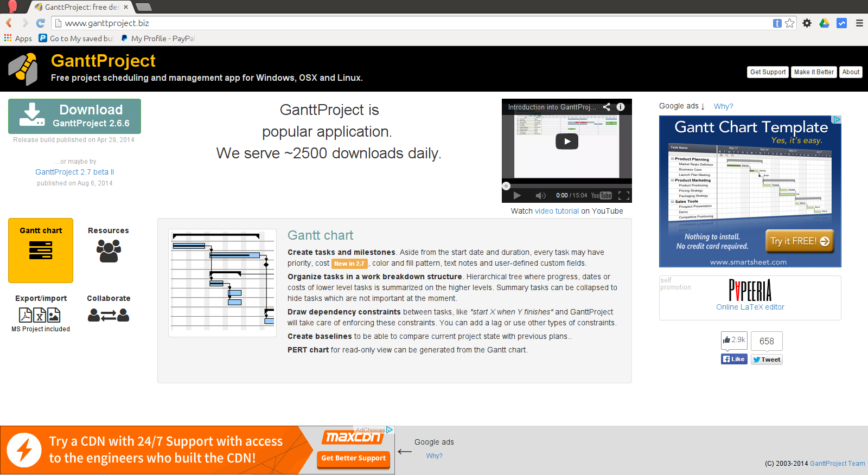
Task: Click the Get Support button
Action: pos(768,72)
